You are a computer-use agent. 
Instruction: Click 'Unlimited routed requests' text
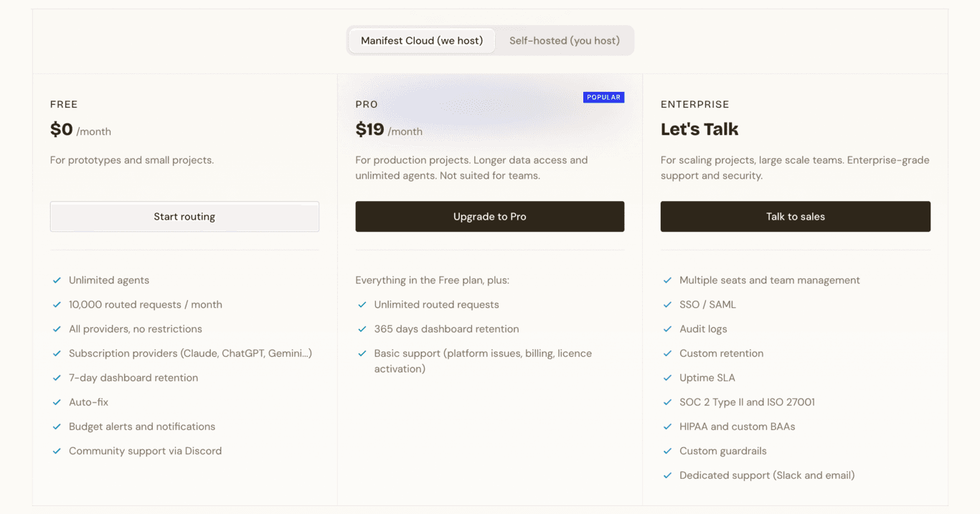[x=436, y=305]
